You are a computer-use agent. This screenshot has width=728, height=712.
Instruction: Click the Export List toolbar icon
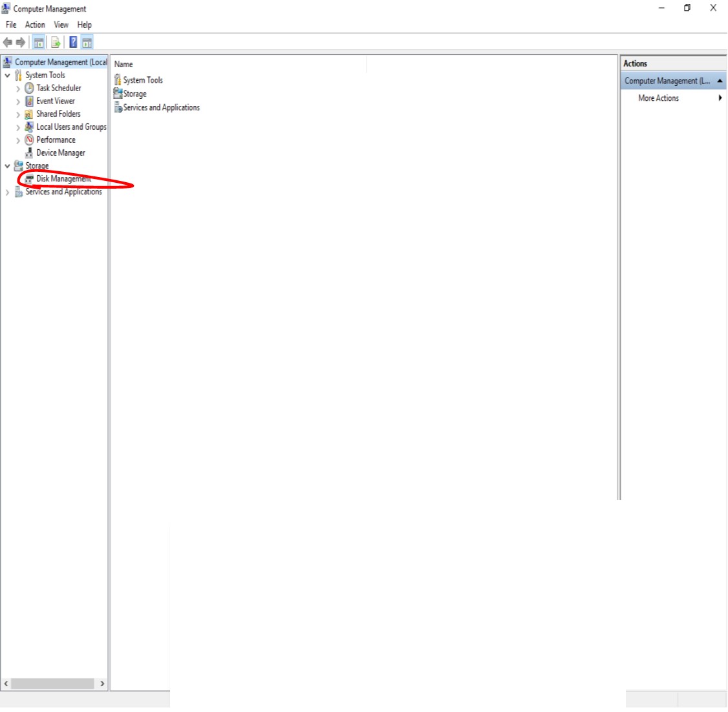point(56,42)
